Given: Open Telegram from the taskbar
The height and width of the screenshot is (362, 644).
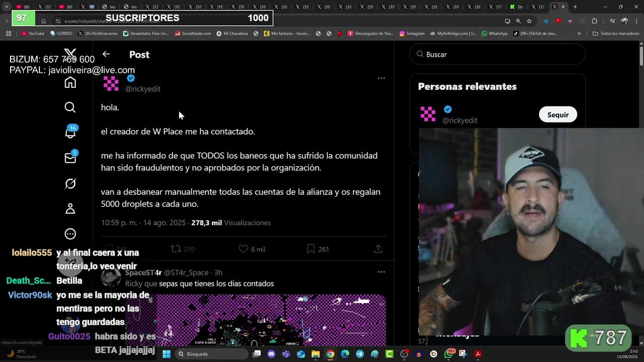Looking at the screenshot, I should pyautogui.click(x=360, y=354).
